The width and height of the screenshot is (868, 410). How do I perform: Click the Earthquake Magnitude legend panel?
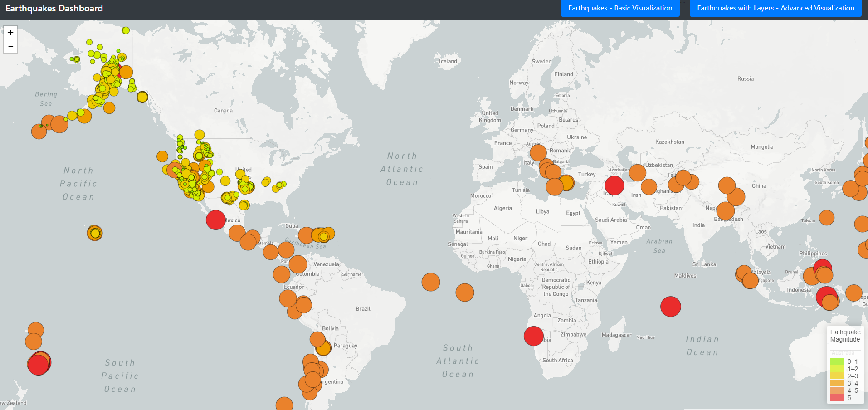click(x=845, y=336)
